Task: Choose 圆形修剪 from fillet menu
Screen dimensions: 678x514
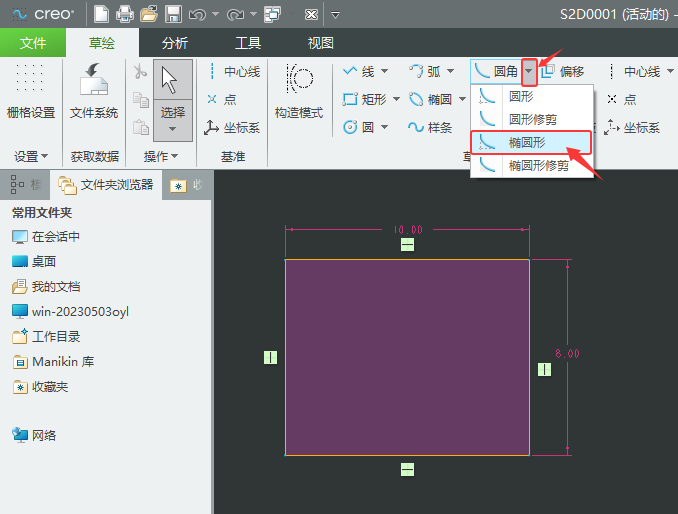Action: [531, 119]
